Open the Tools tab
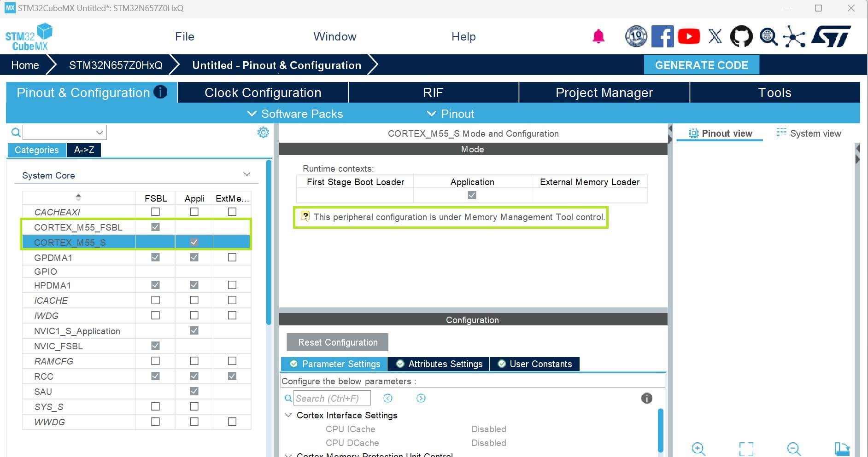Image resolution: width=868 pixels, height=457 pixels. click(775, 93)
